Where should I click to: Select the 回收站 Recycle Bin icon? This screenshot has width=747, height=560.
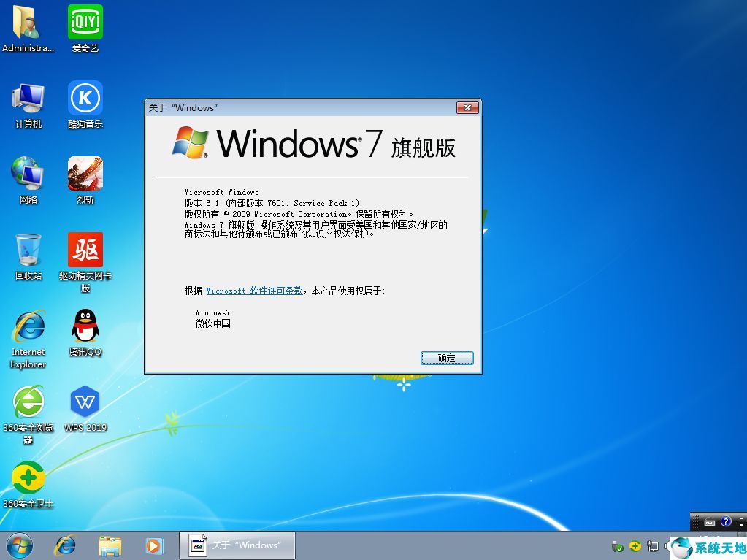[x=28, y=256]
